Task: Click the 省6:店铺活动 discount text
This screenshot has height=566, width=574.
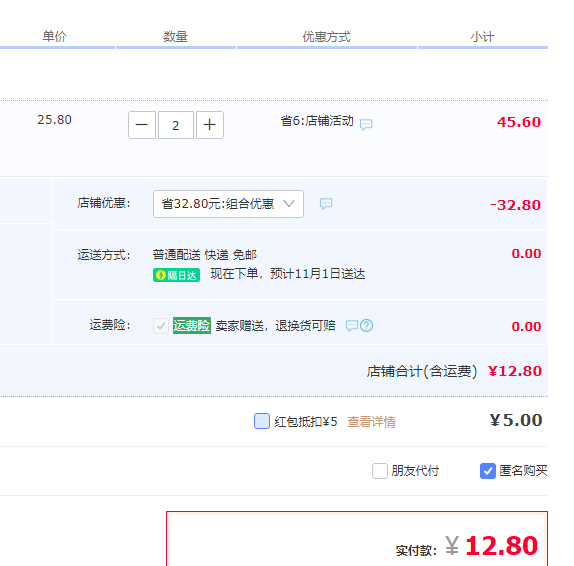Action: click(x=317, y=121)
